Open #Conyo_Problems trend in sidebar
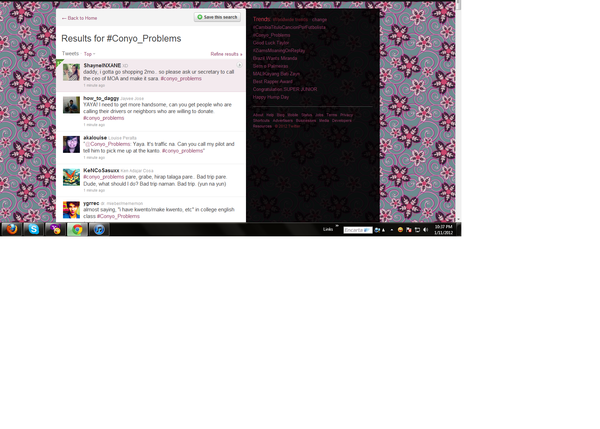 pyautogui.click(x=271, y=35)
